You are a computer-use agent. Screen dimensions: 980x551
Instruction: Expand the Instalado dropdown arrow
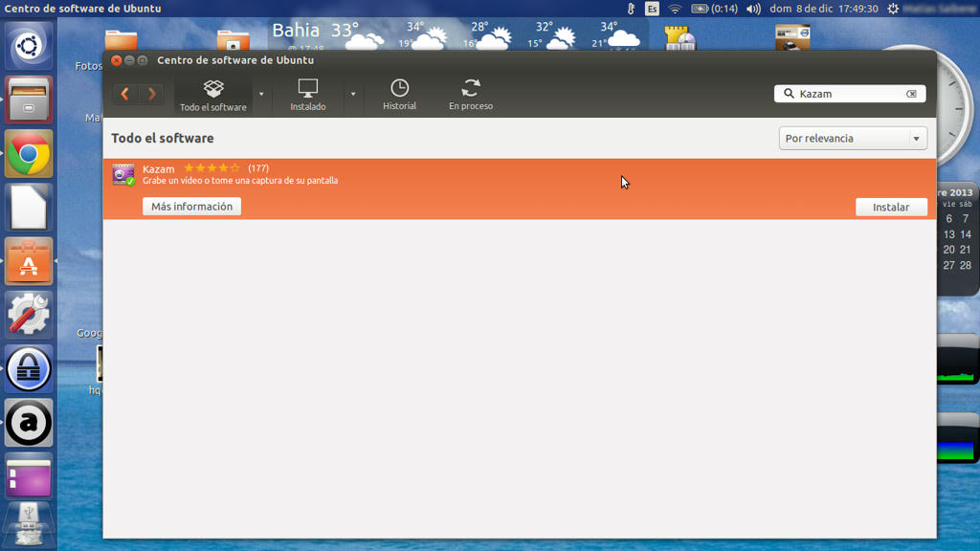tap(353, 95)
